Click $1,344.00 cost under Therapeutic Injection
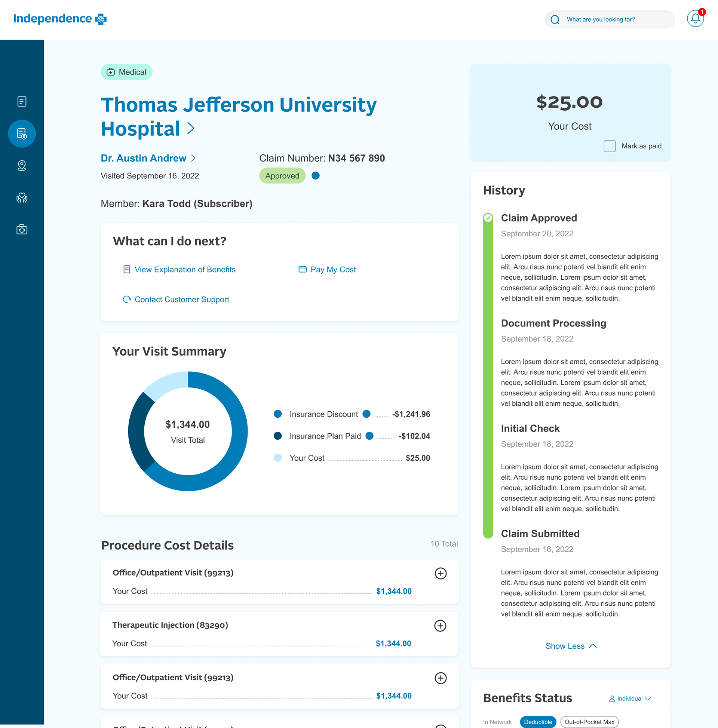Image resolution: width=718 pixels, height=728 pixels. [393, 643]
